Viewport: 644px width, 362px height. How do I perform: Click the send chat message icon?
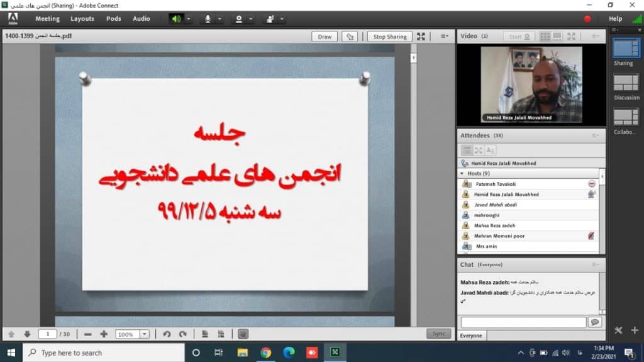pos(595,322)
